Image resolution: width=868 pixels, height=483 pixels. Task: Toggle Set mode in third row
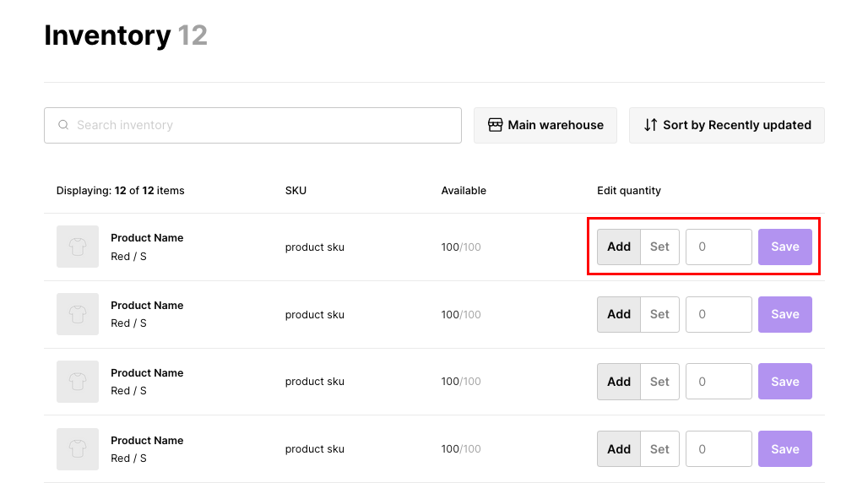click(659, 382)
